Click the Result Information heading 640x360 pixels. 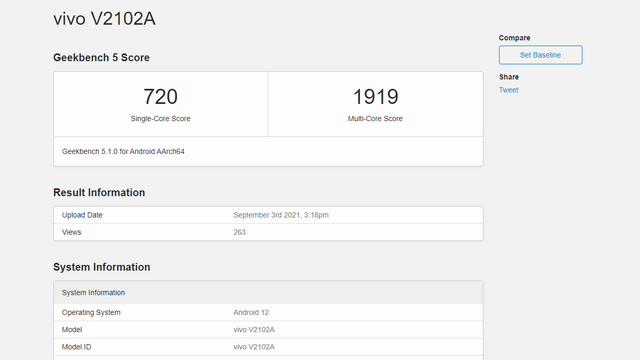tap(99, 192)
